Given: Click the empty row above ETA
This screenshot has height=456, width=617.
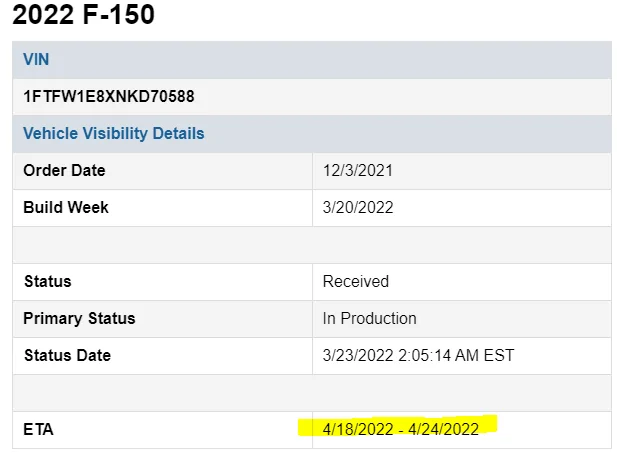Looking at the screenshot, I should [311, 392].
